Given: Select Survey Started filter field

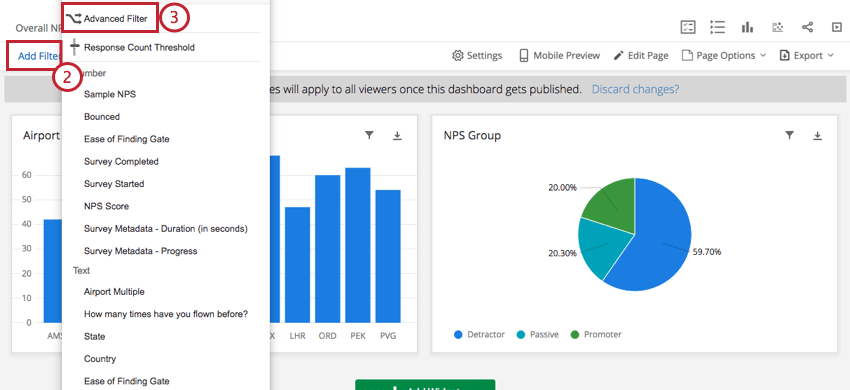Looking at the screenshot, I should pyautogui.click(x=114, y=184).
